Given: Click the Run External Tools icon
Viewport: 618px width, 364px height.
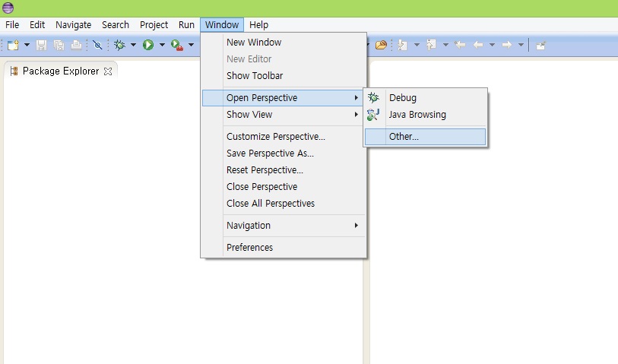Looking at the screenshot, I should [176, 45].
